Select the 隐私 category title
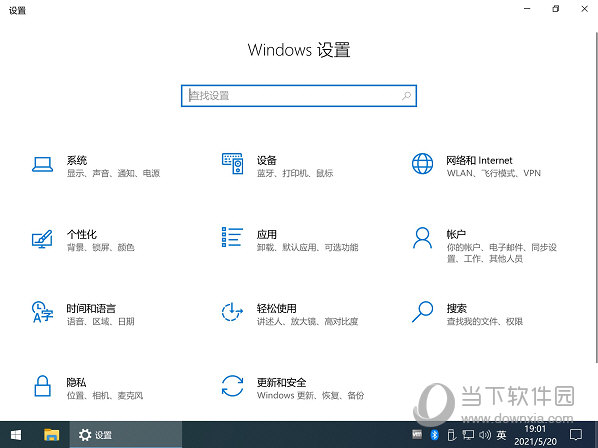This screenshot has height=448, width=598. click(76, 382)
